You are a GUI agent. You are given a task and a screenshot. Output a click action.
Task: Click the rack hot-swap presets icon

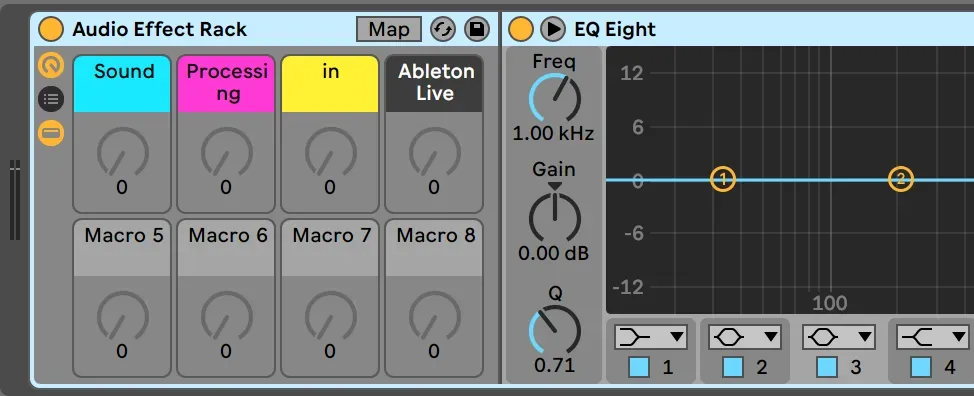click(x=443, y=29)
